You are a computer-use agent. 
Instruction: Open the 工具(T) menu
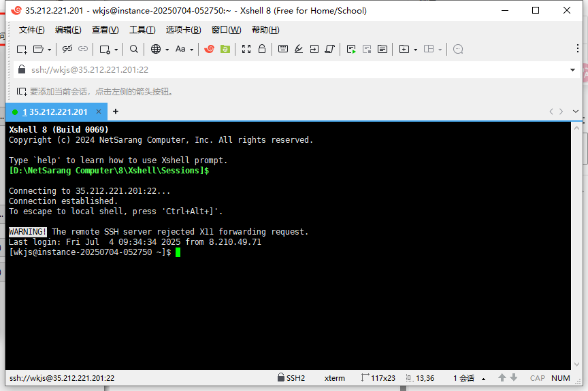pos(142,30)
